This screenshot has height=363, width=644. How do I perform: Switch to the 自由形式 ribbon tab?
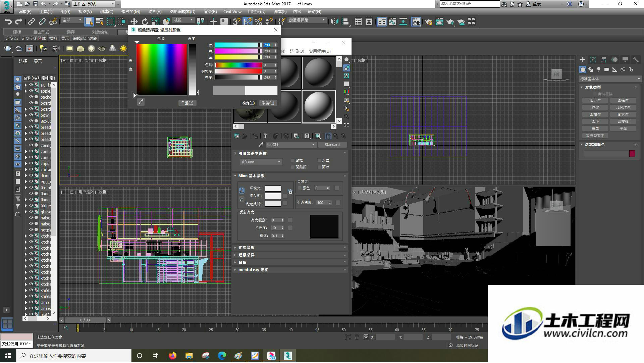[41, 32]
